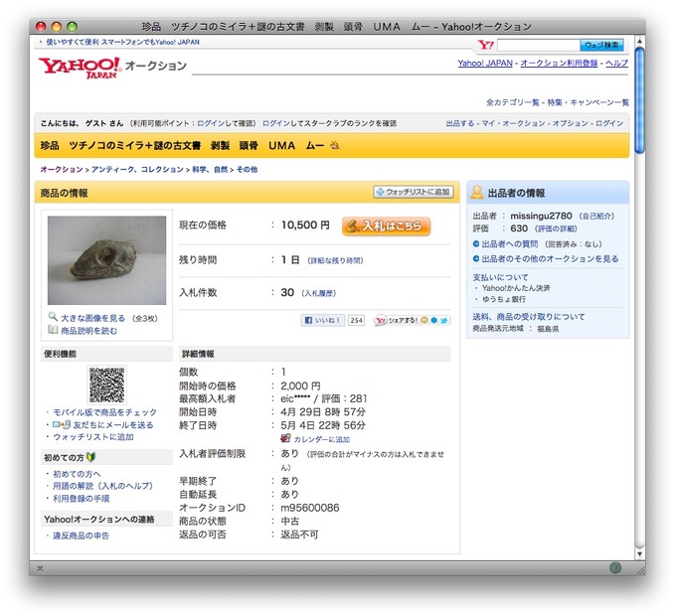This screenshot has width=675, height=616.
Task: Click auction ID m95600086 text
Action: point(309,508)
